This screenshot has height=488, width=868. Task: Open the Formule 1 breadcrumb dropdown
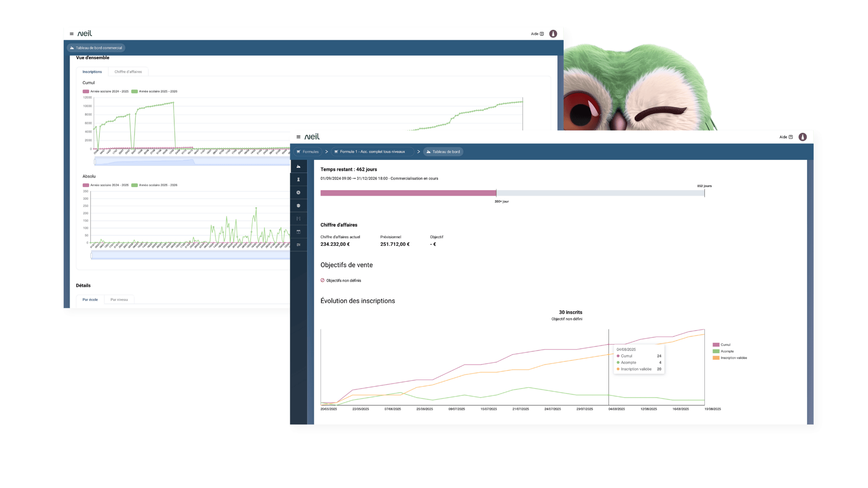tap(373, 152)
